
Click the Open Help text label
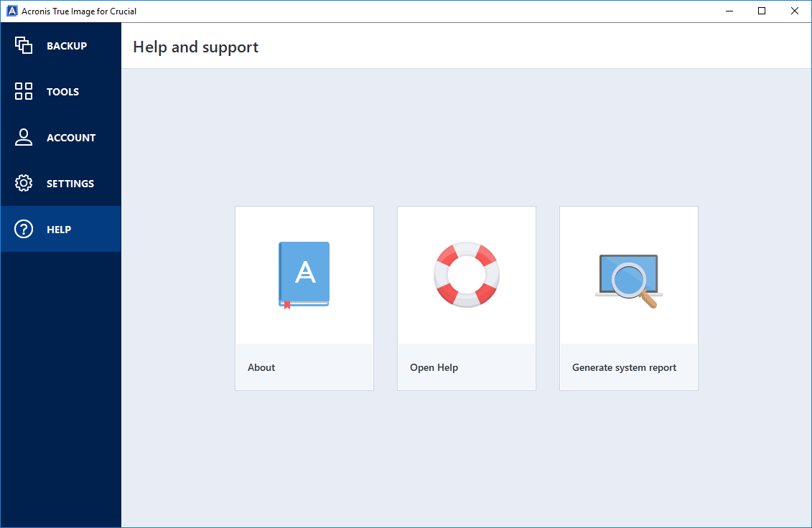pos(434,367)
